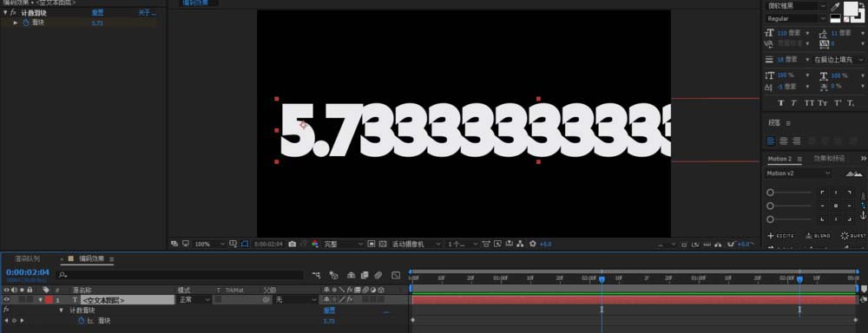Open Motion v2 dropdown
This screenshot has width=868, height=333.
click(799, 173)
